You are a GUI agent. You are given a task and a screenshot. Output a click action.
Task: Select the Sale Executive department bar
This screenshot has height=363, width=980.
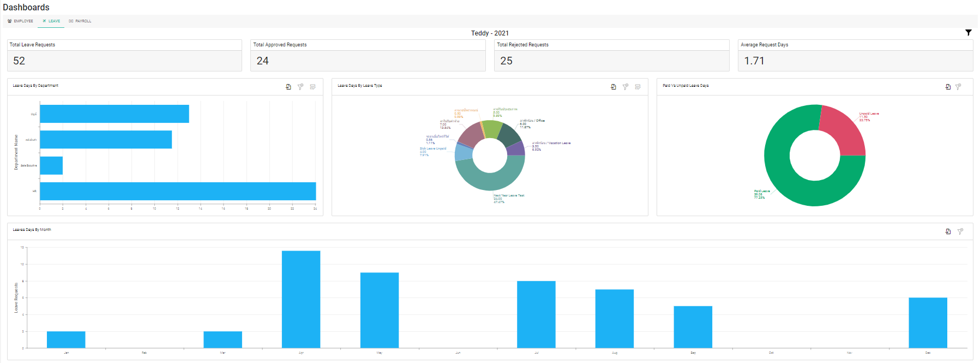coord(51,165)
